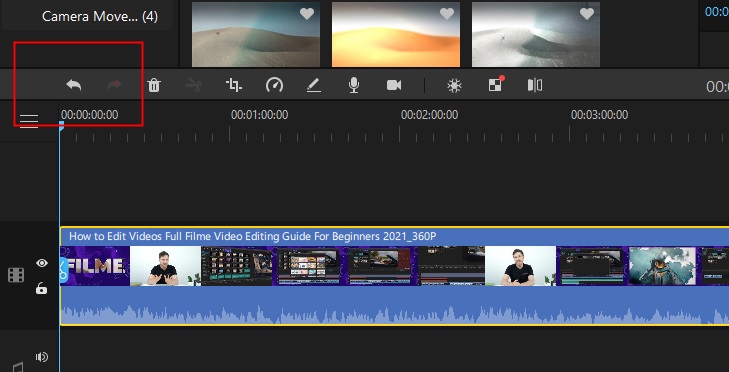Toggle video track visibility eye icon
729x372 pixels.
pos(42,263)
